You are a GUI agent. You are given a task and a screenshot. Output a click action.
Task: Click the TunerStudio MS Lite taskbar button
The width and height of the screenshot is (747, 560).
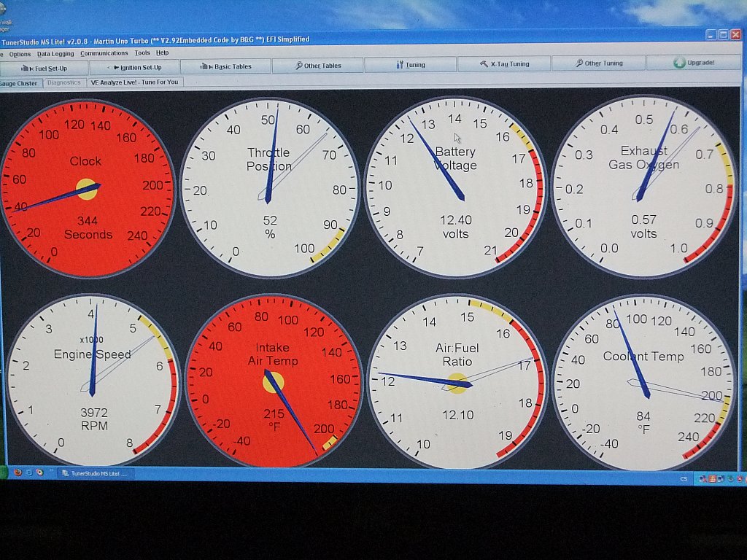(x=95, y=473)
